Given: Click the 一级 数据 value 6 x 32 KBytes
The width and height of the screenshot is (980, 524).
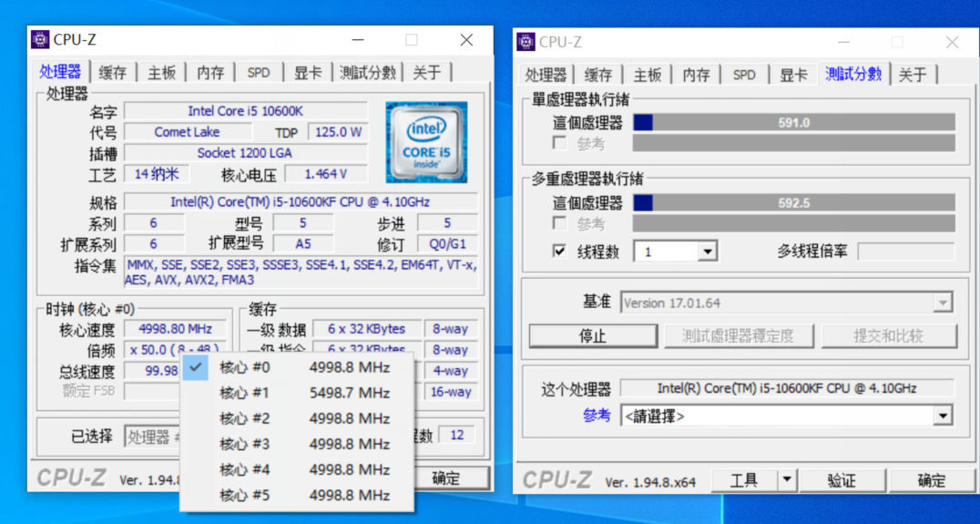Looking at the screenshot, I should (367, 329).
